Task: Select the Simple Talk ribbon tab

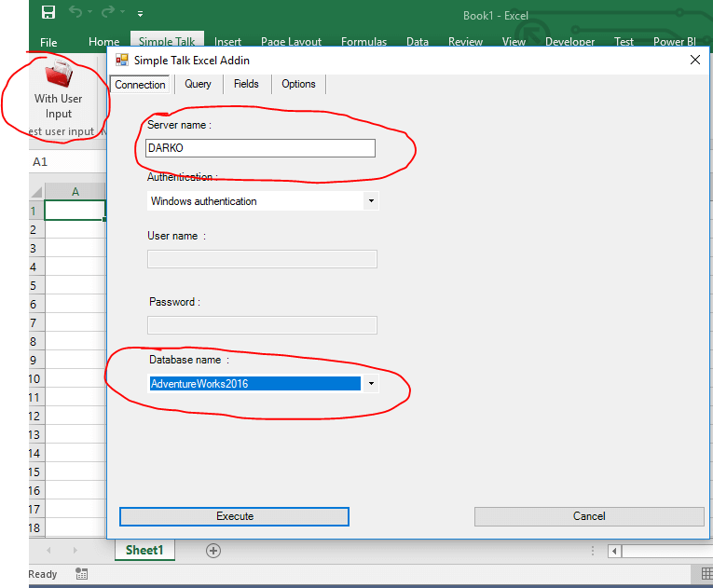Action: coord(167,41)
